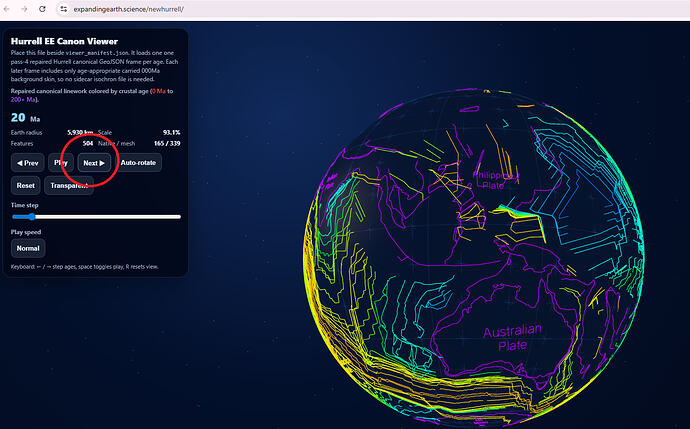Viewport: 690px width, 429px height.
Task: Click the Keyboard shortcuts hint text
Action: [84, 267]
